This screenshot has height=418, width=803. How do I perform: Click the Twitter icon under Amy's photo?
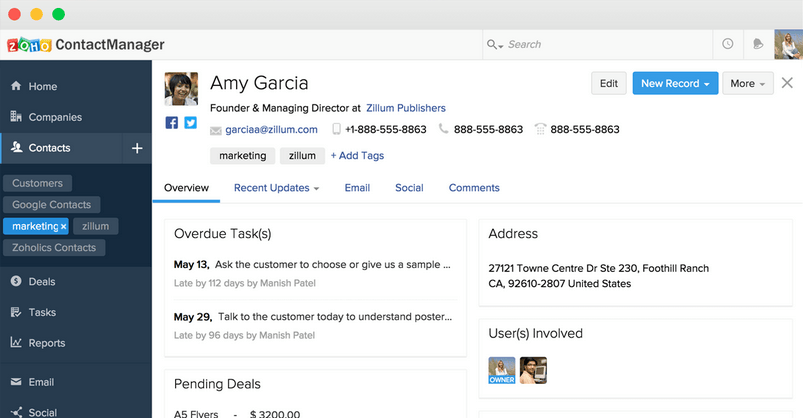point(190,123)
